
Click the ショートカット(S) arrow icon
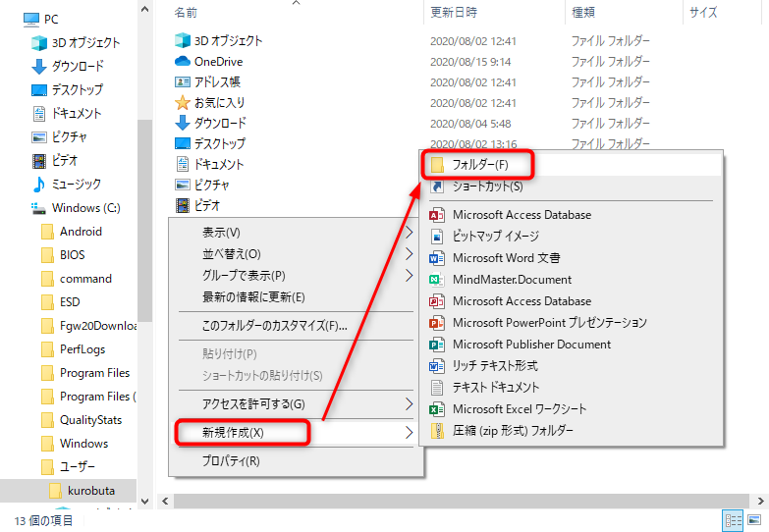point(437,186)
